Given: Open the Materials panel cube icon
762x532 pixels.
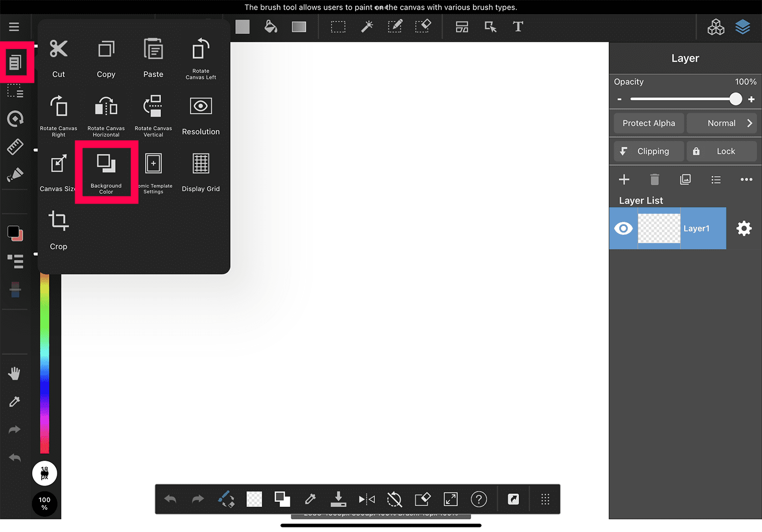Looking at the screenshot, I should 716,27.
